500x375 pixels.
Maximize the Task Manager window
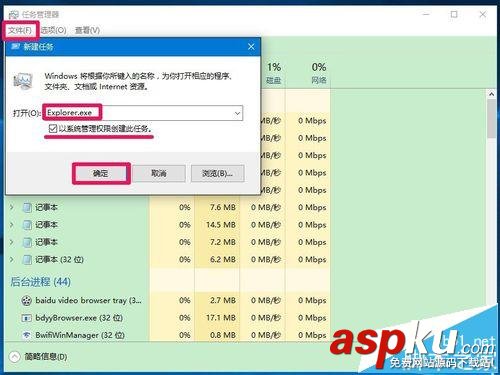[454, 15]
